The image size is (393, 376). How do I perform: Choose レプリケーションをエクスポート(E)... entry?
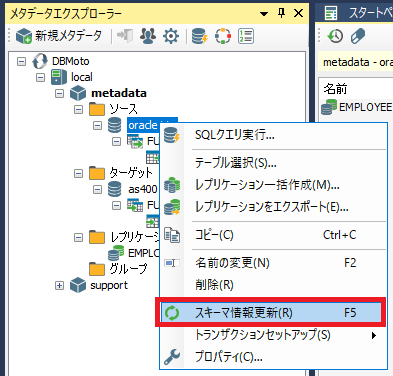coord(273,207)
